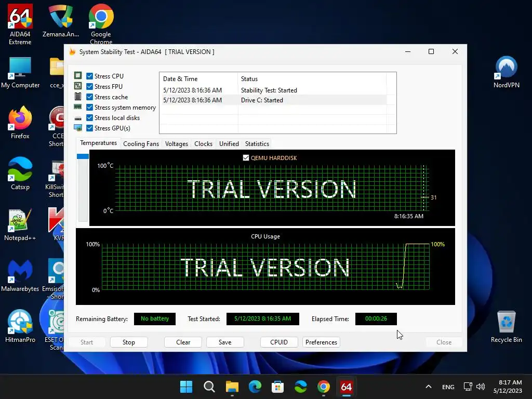Click the Stress cache icon

[x=78, y=97]
